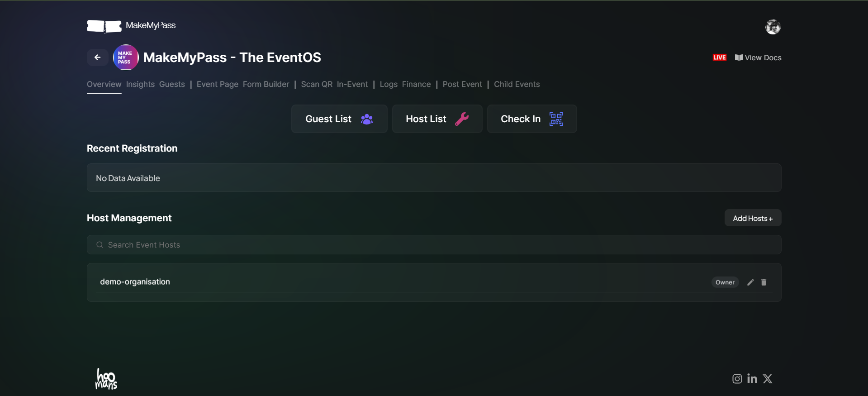This screenshot has width=868, height=396.
Task: Click the back arrow button
Action: (97, 57)
